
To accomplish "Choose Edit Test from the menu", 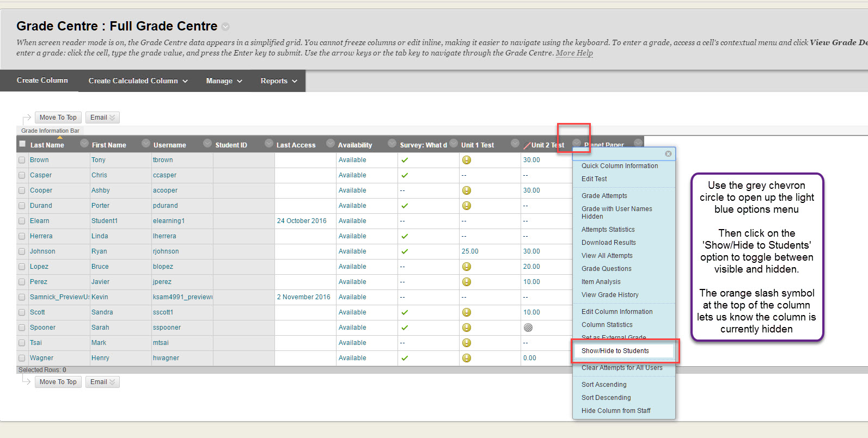I will (x=594, y=179).
